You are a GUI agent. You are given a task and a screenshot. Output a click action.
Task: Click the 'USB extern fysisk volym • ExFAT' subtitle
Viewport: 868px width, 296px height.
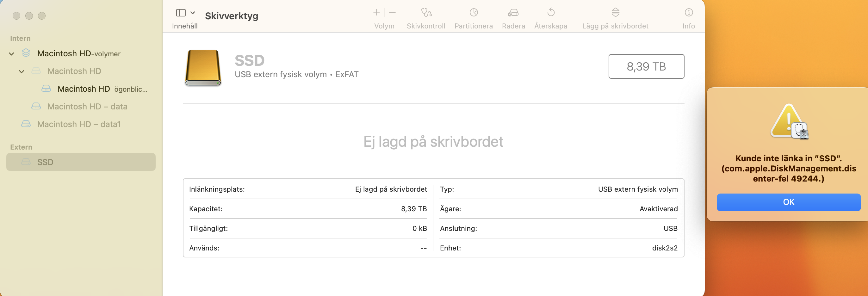point(296,74)
